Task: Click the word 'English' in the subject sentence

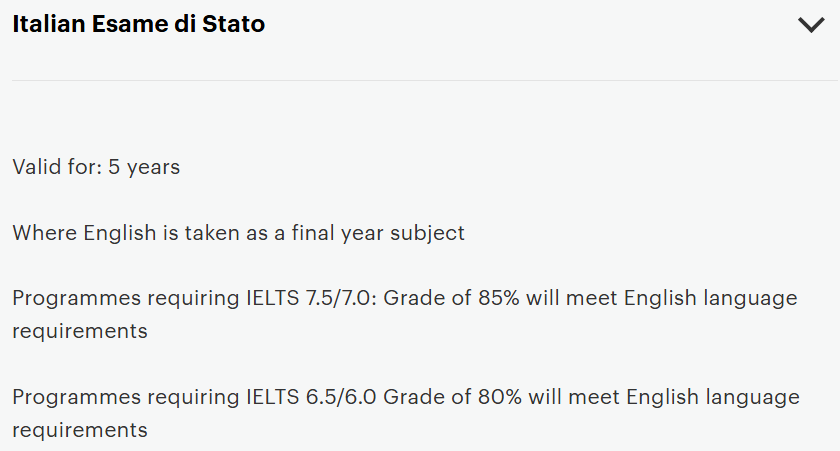Action: click(x=119, y=233)
